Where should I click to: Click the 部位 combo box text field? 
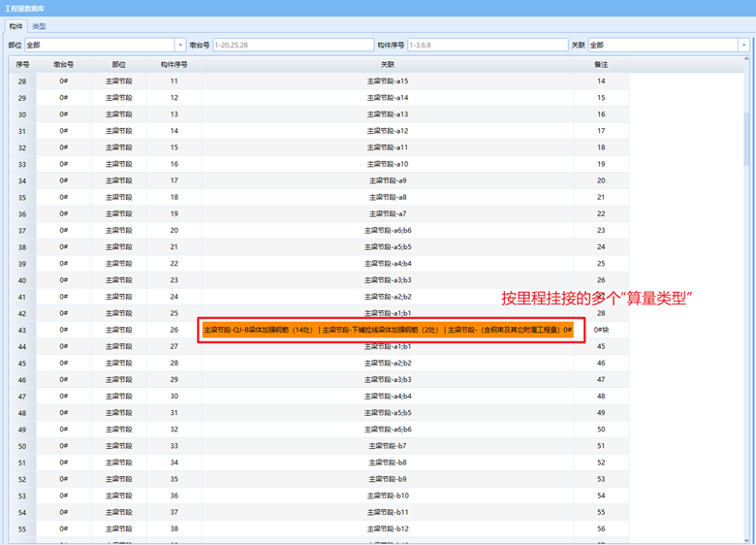pyautogui.click(x=99, y=45)
